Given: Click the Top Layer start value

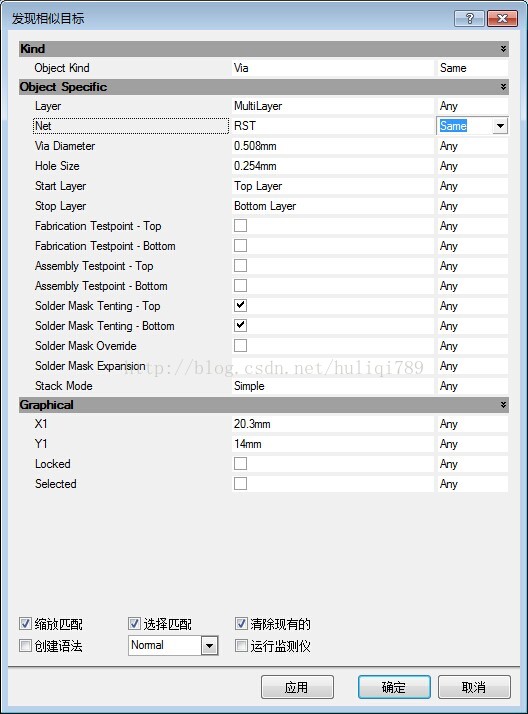Looking at the screenshot, I should (258, 186).
